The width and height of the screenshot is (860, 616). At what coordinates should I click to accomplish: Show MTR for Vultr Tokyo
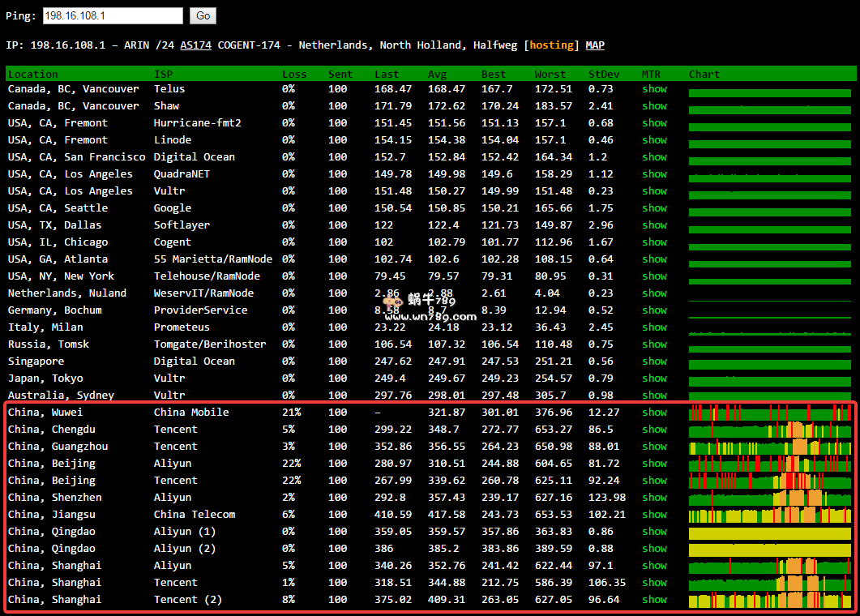654,378
